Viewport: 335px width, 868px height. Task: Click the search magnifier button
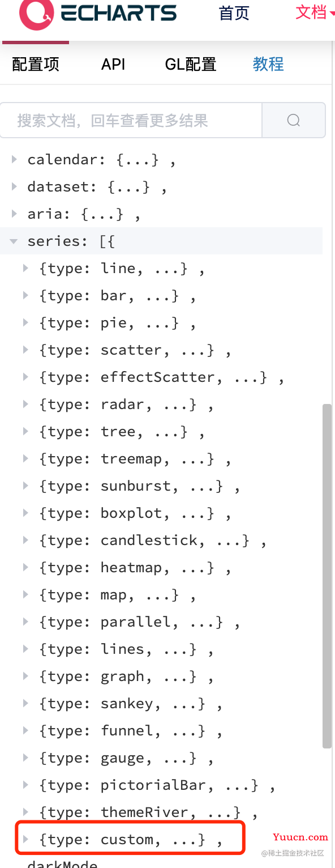tap(294, 120)
